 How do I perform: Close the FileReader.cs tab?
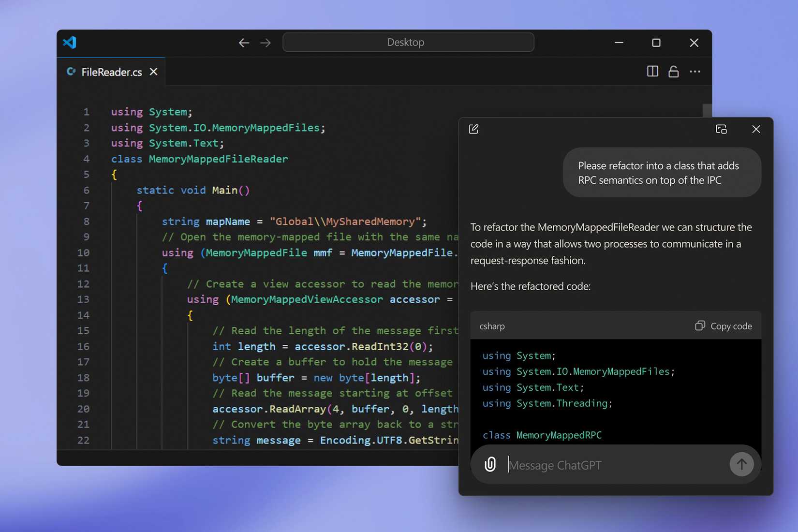(154, 72)
